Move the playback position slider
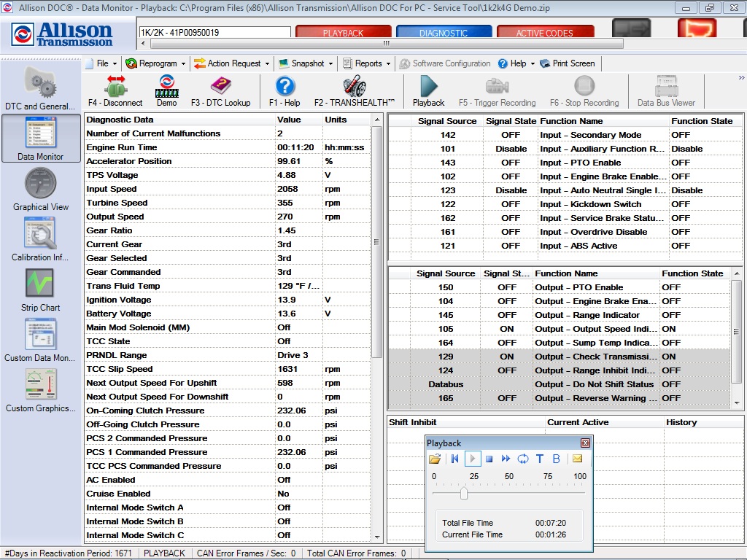Screen dimensions: 747x560 (x=465, y=493)
